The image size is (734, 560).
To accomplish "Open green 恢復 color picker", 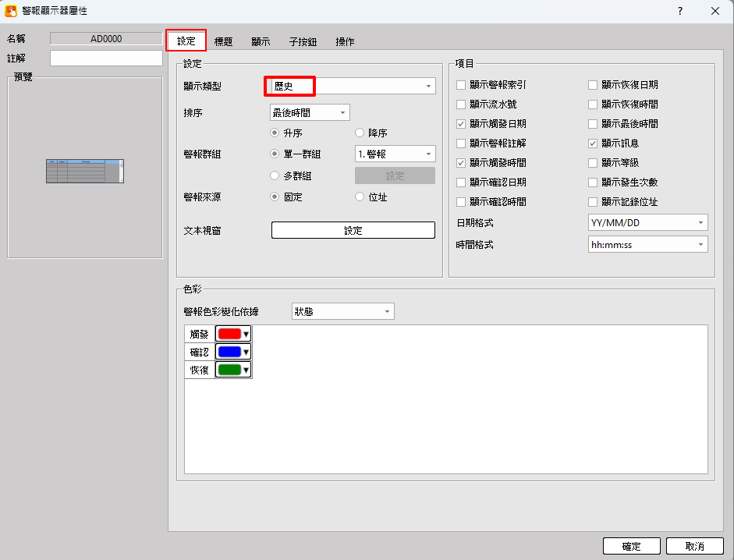I will 233,370.
